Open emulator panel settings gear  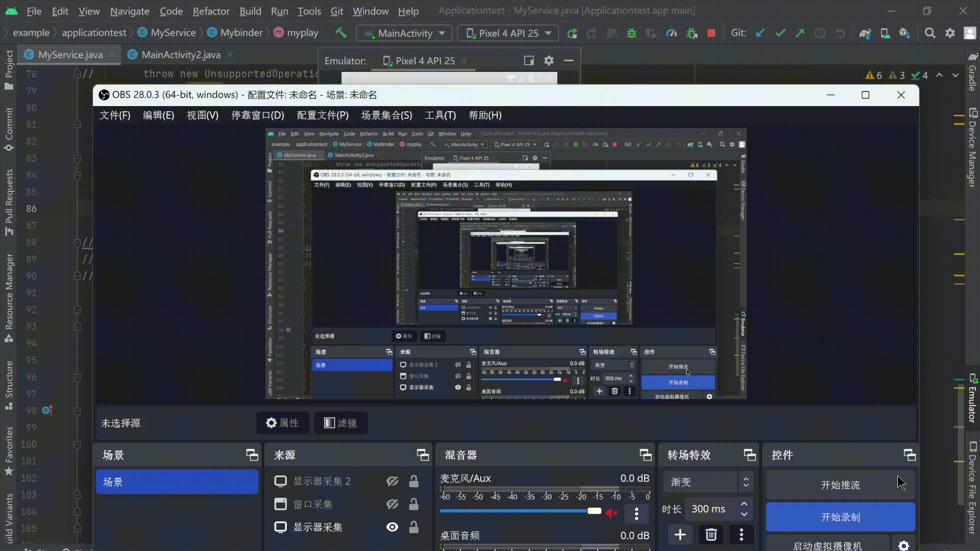[549, 61]
